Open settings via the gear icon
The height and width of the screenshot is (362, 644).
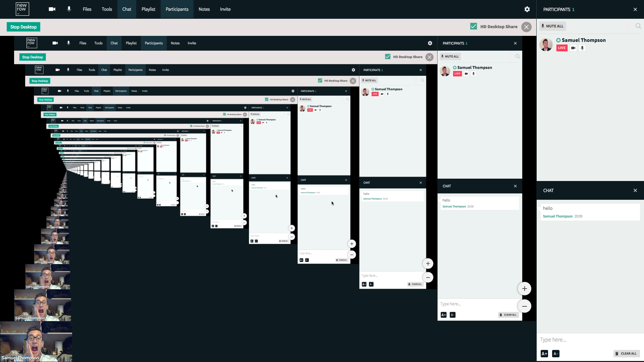[527, 9]
